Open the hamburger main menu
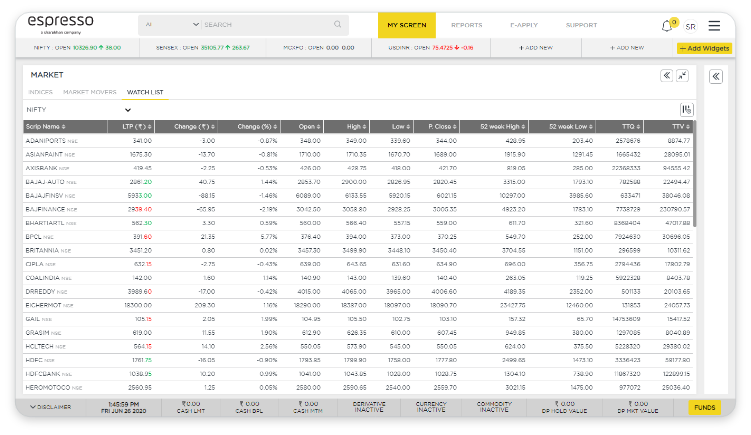This screenshot has width=751, height=435. click(714, 25)
